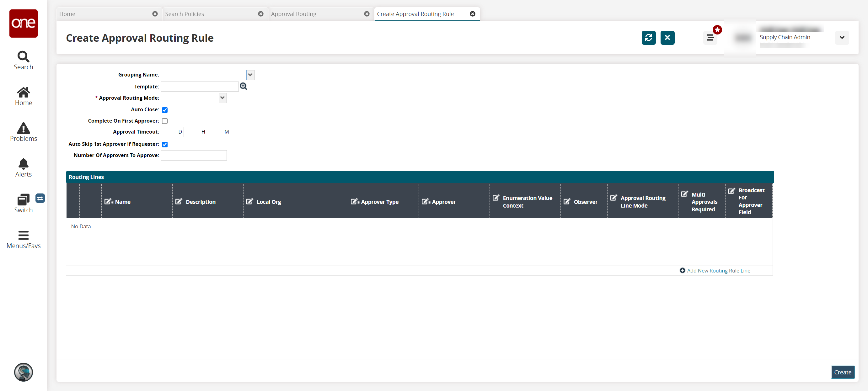This screenshot has width=868, height=391.
Task: Open Problems warning icon in sidebar
Action: click(23, 128)
